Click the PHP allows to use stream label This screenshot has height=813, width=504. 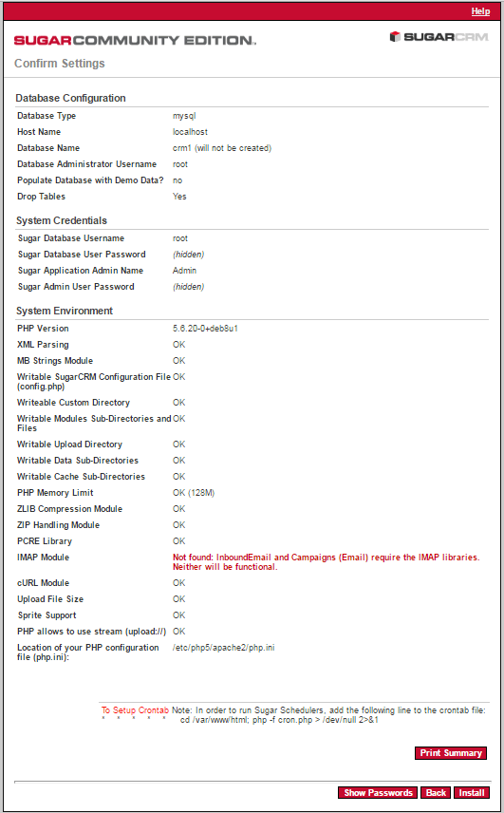point(91,631)
